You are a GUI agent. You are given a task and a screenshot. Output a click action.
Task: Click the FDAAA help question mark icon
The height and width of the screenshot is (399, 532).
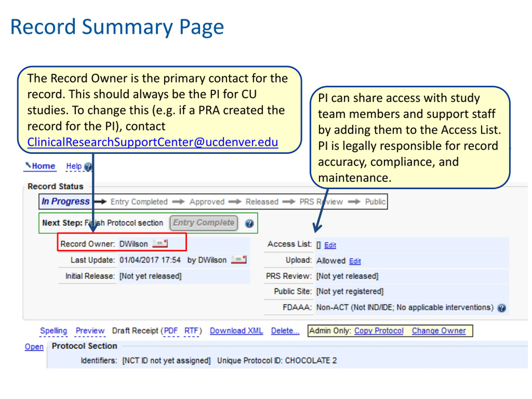point(502,308)
